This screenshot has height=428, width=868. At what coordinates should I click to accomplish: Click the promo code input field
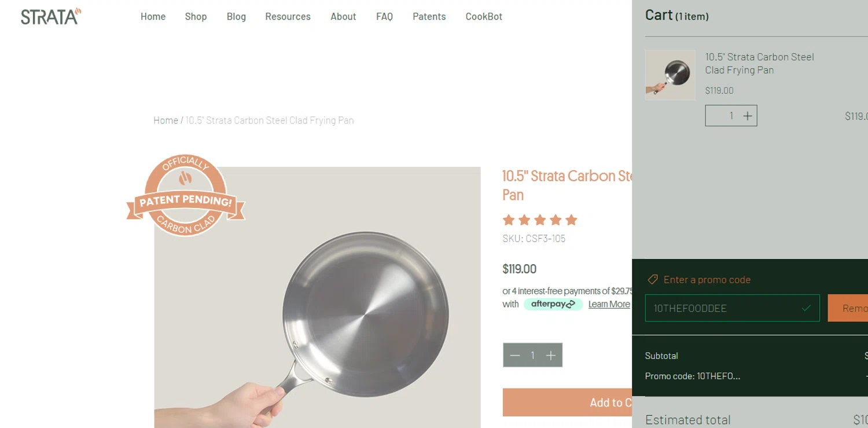click(723, 308)
